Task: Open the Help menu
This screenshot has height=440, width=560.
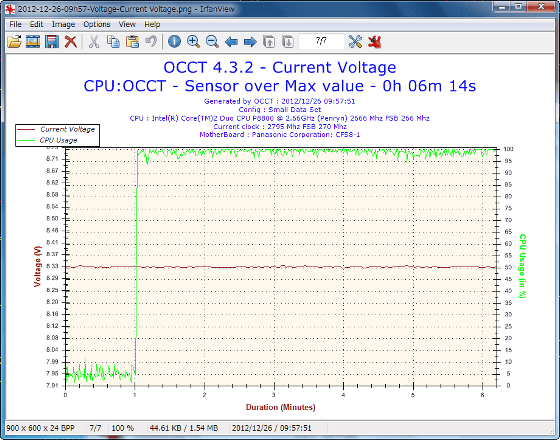Action: point(152,24)
